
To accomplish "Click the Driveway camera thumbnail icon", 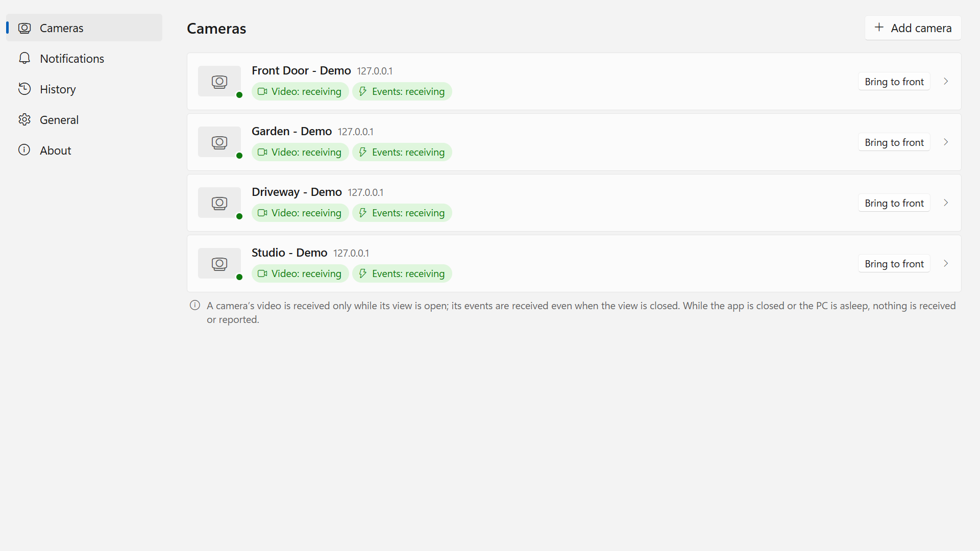I will [219, 203].
